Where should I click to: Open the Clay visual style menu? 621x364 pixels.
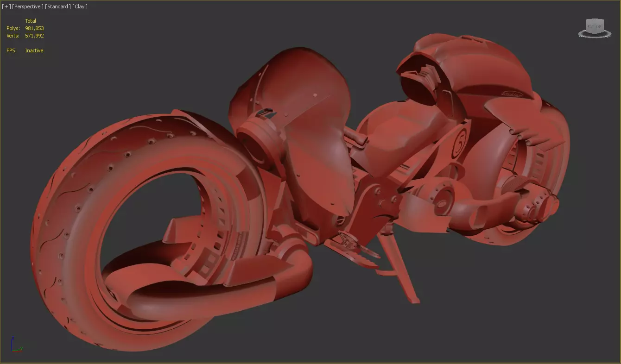(x=80, y=6)
